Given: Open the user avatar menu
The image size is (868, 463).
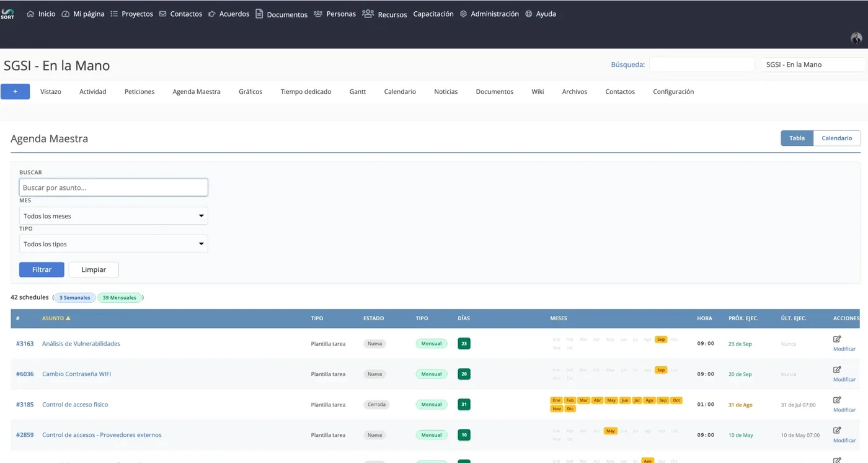Looking at the screenshot, I should pos(856,38).
